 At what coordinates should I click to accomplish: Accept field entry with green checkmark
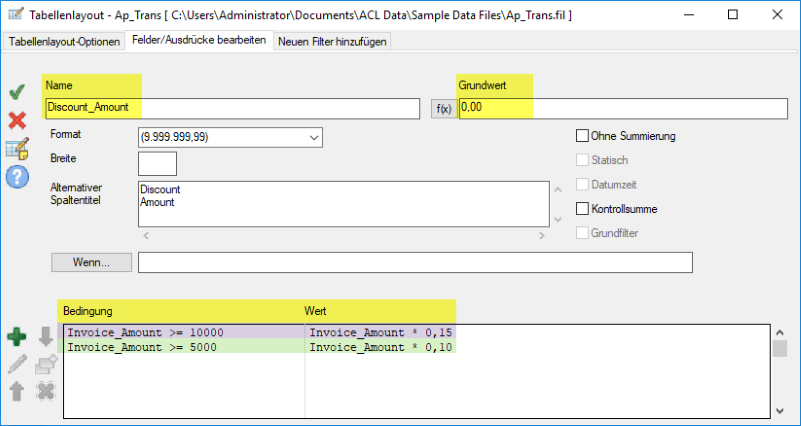17,93
